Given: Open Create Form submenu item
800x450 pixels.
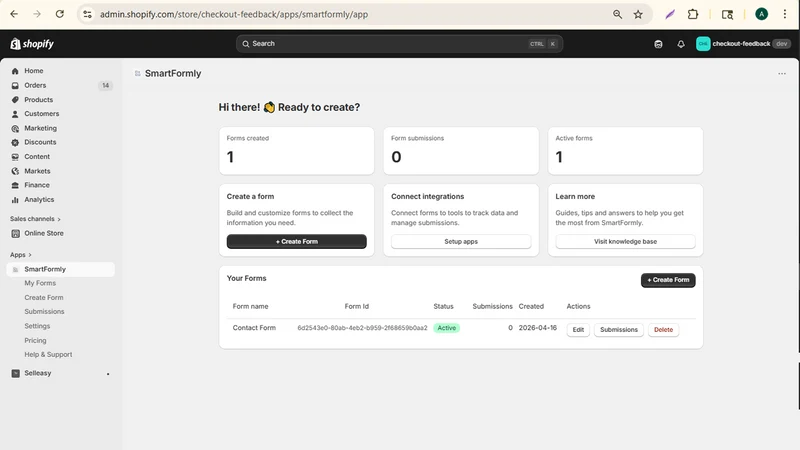Looking at the screenshot, I should [x=44, y=297].
